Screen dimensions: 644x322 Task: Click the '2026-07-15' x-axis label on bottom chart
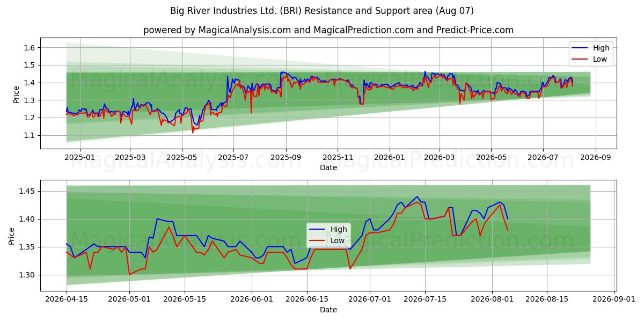[425, 299]
